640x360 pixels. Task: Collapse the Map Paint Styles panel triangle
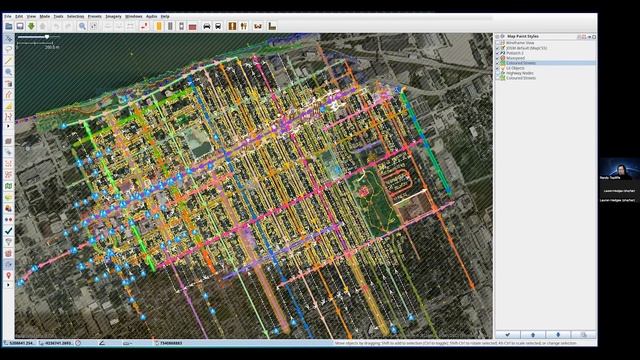498,36
